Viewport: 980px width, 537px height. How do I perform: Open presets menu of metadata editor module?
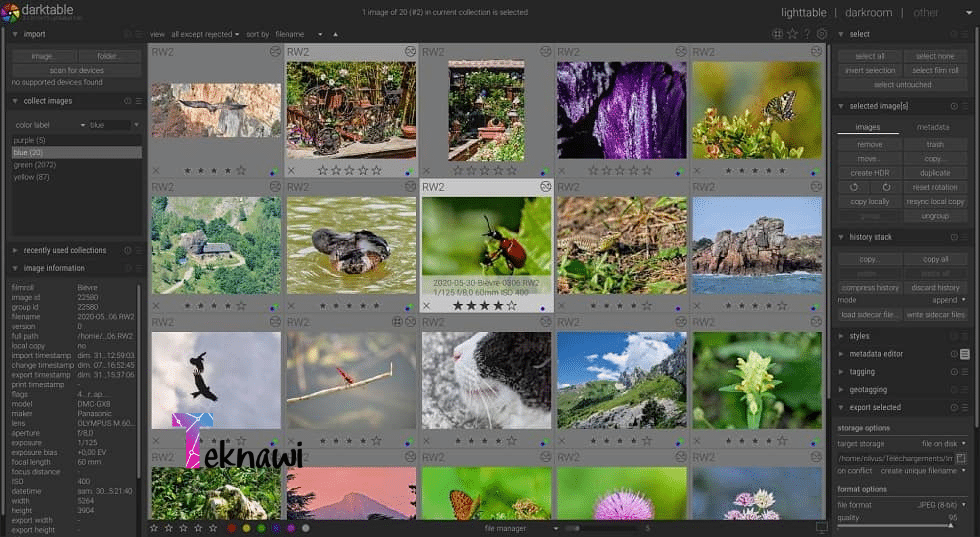click(965, 354)
